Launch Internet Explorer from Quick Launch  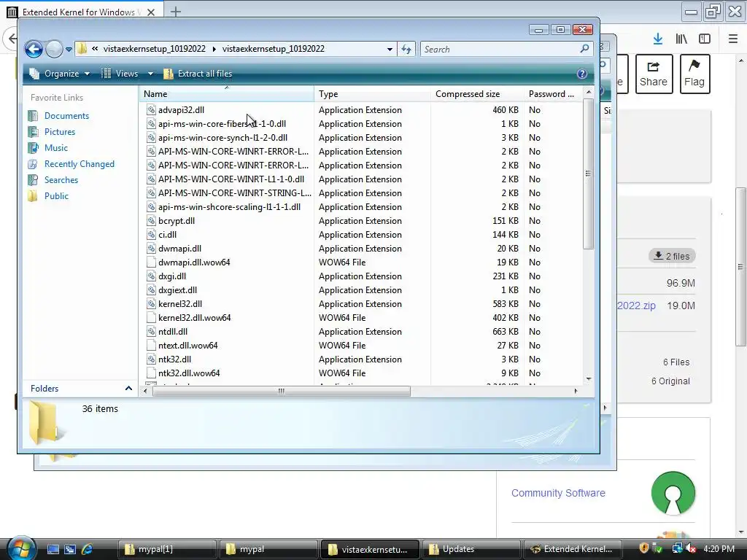click(88, 549)
